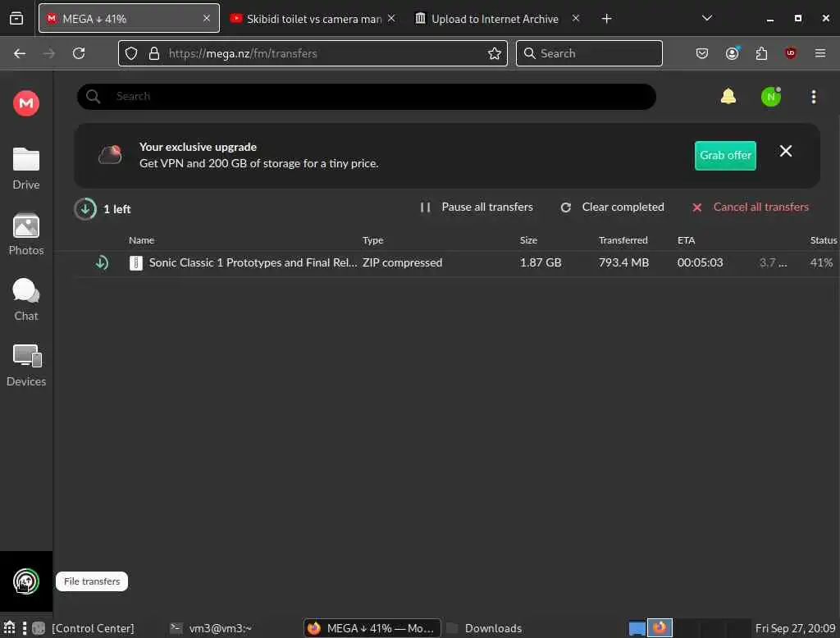
Task: Bookmark this page with star icon
Action: coord(495,53)
